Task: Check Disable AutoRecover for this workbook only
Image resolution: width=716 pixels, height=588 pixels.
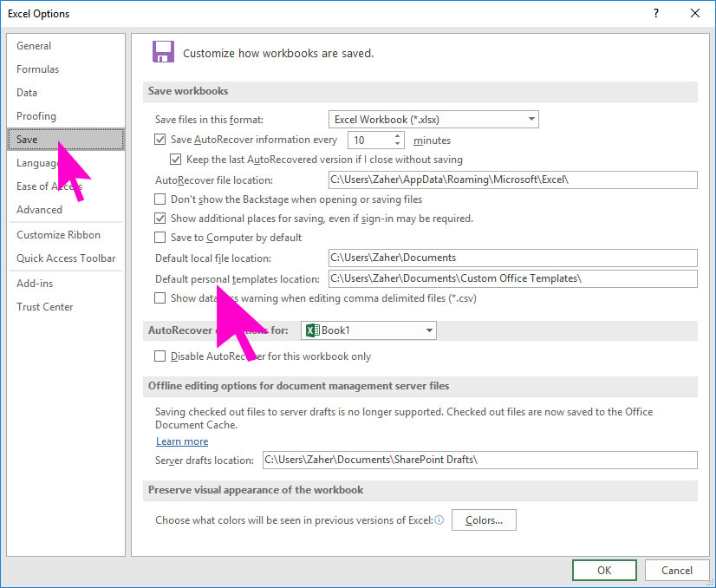Action: pos(159,356)
